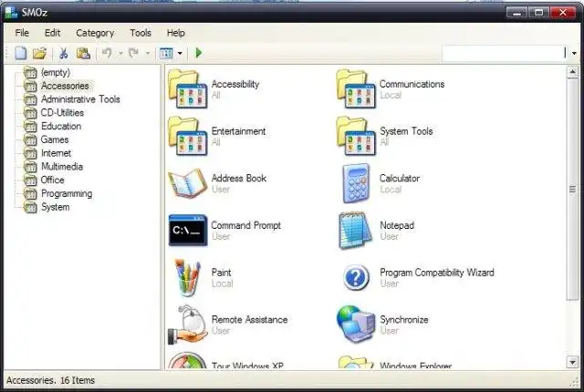This screenshot has height=392, width=584.
Task: Click the "Address Book" item label
Action: tap(239, 179)
